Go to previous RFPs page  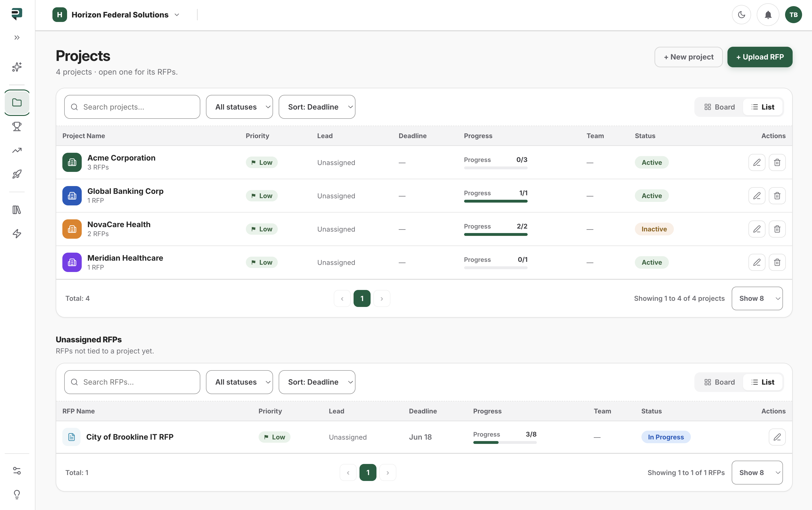coord(348,473)
